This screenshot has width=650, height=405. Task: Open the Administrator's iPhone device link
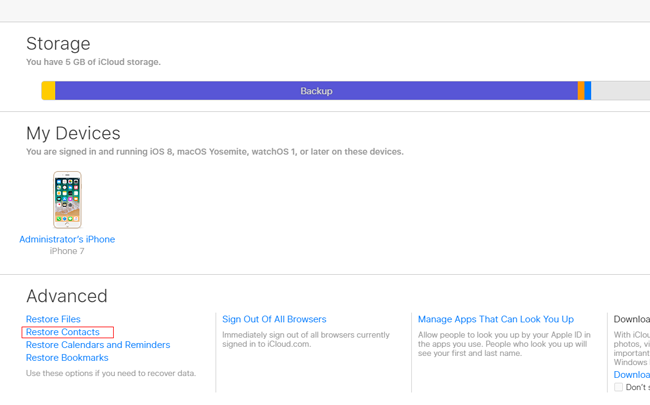[x=67, y=239]
